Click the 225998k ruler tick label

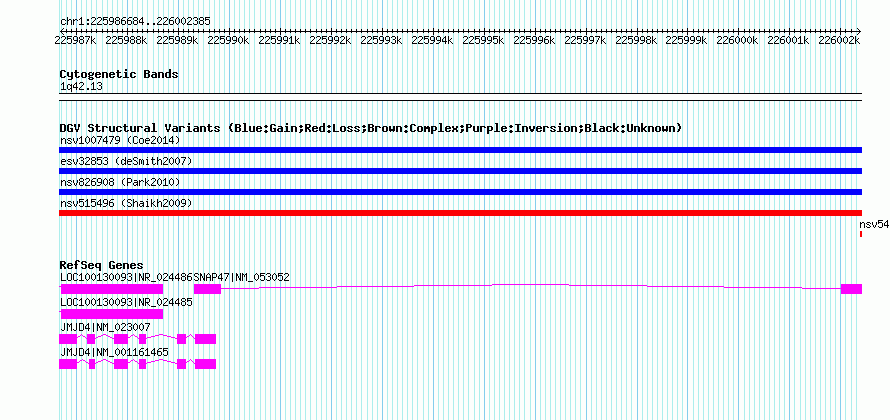pyautogui.click(x=636, y=40)
